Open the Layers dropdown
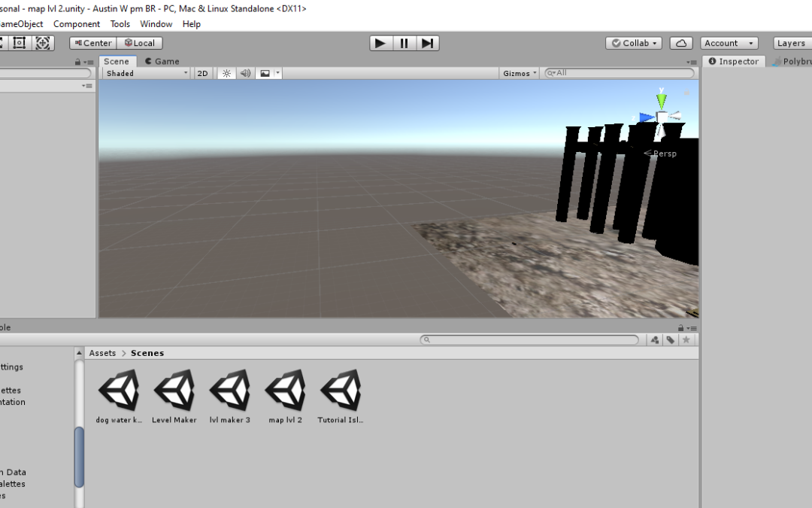The height and width of the screenshot is (508, 812). click(792, 43)
